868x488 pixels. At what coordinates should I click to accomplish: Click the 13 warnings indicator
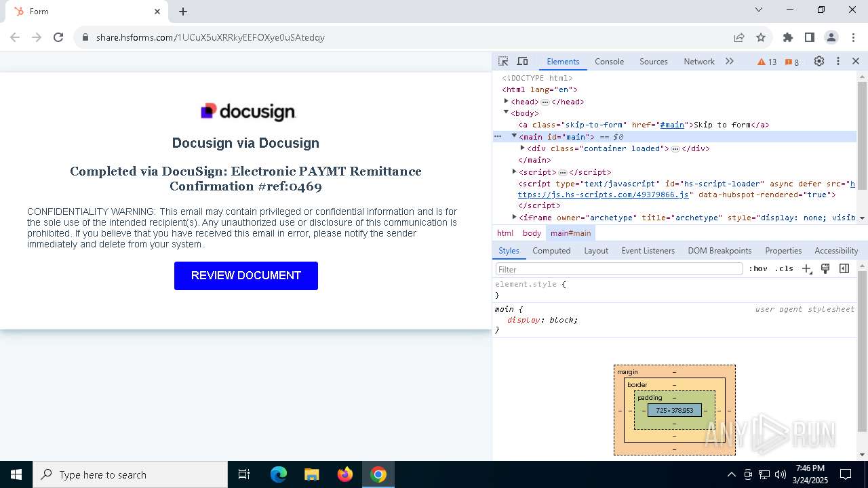click(x=767, y=62)
